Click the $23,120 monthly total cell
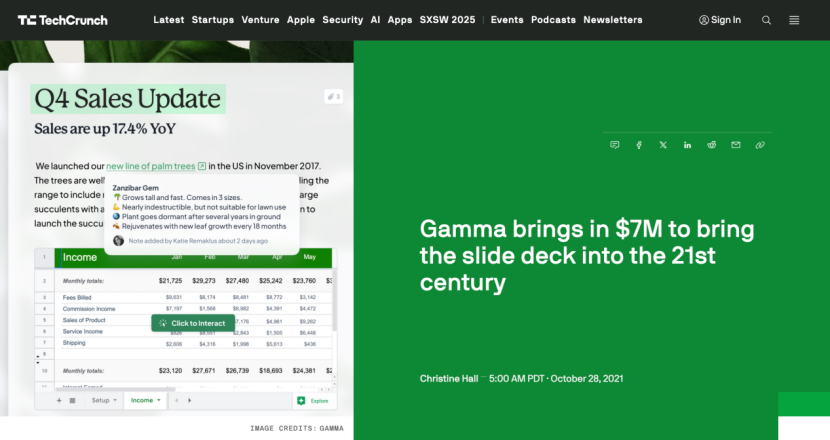This screenshot has height=440, width=830. pos(170,371)
